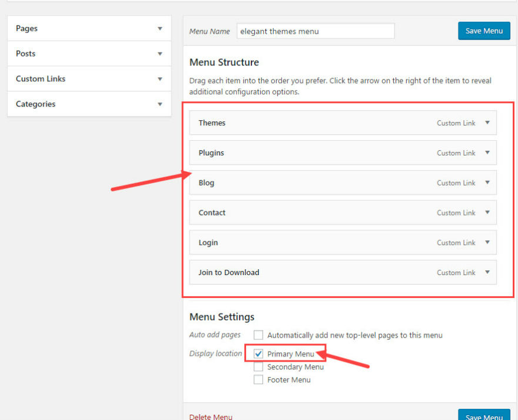Expand the Custom Links accordion arrow
Image resolution: width=518 pixels, height=420 pixels.
160,79
